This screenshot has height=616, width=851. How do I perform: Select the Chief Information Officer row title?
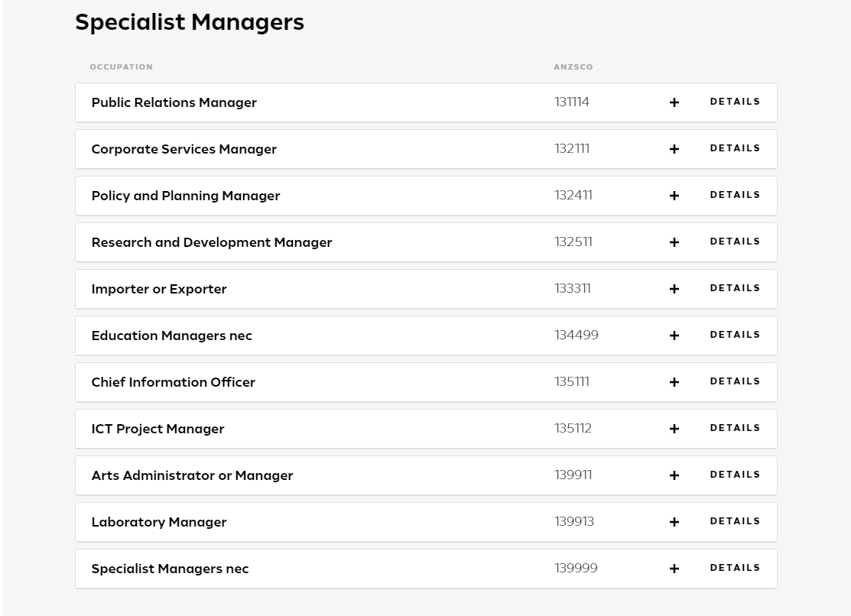coord(173,383)
